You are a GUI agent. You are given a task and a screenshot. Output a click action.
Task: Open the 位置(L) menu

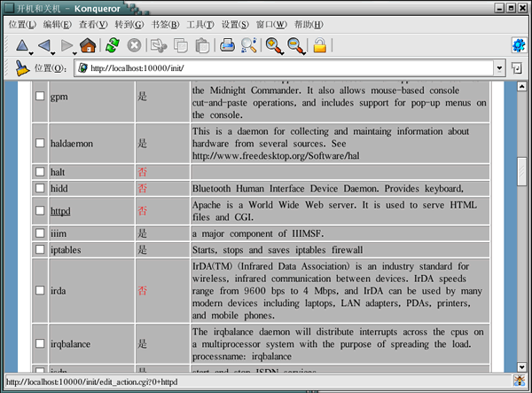[x=22, y=25]
